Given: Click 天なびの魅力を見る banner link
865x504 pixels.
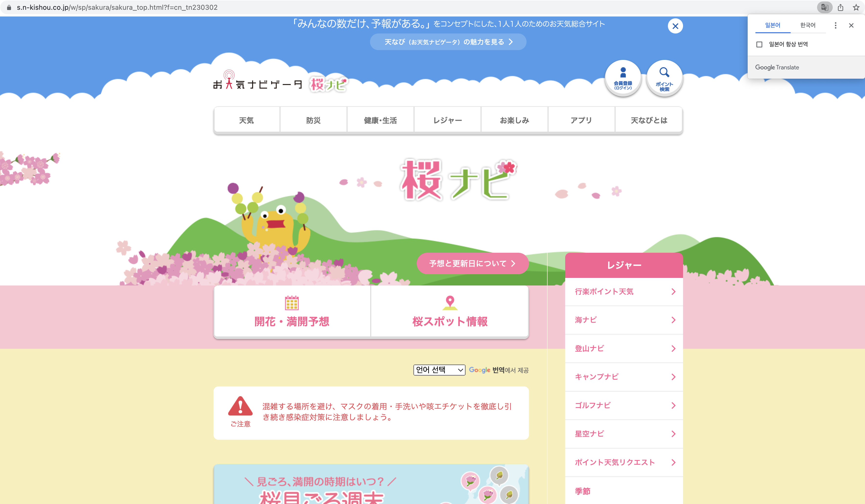Looking at the screenshot, I should pyautogui.click(x=448, y=42).
